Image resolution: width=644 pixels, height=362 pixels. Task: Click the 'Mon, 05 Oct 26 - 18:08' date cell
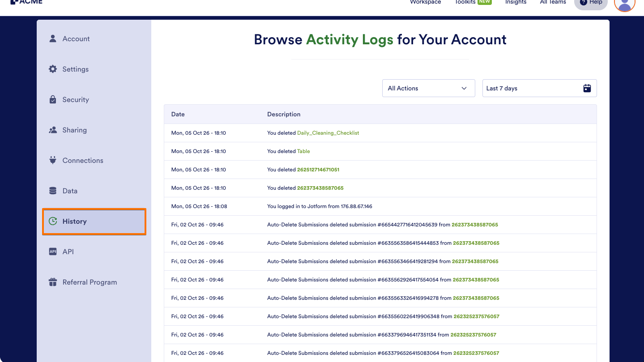[199, 206]
